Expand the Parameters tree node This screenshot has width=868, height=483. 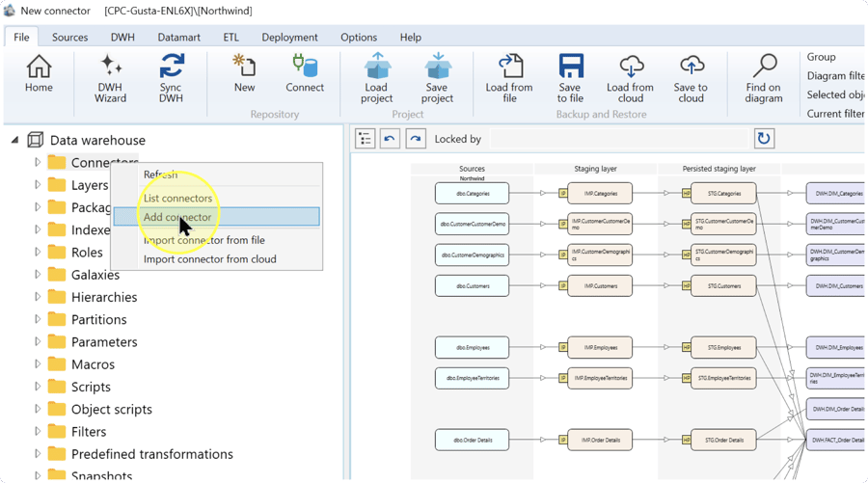point(37,341)
